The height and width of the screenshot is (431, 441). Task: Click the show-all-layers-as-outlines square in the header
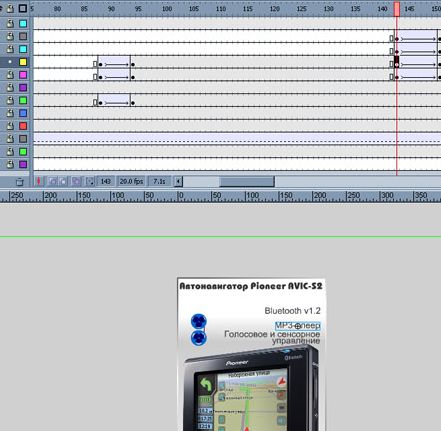(x=23, y=8)
